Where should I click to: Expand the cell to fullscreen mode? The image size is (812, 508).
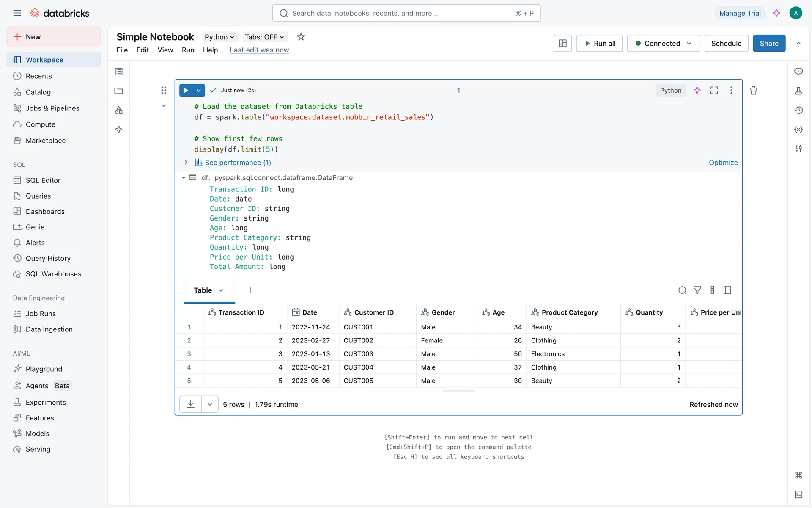coord(714,90)
